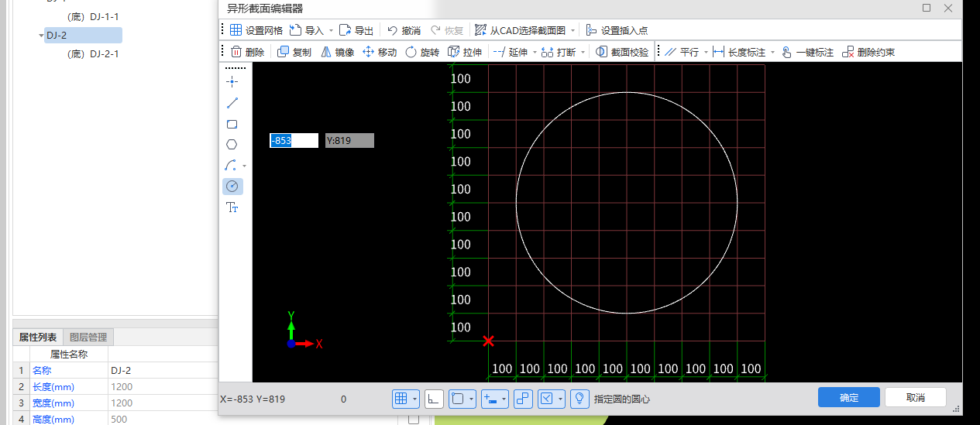The height and width of the screenshot is (425, 980).
Task: Click the Y:819 coordinate field
Action: [349, 140]
